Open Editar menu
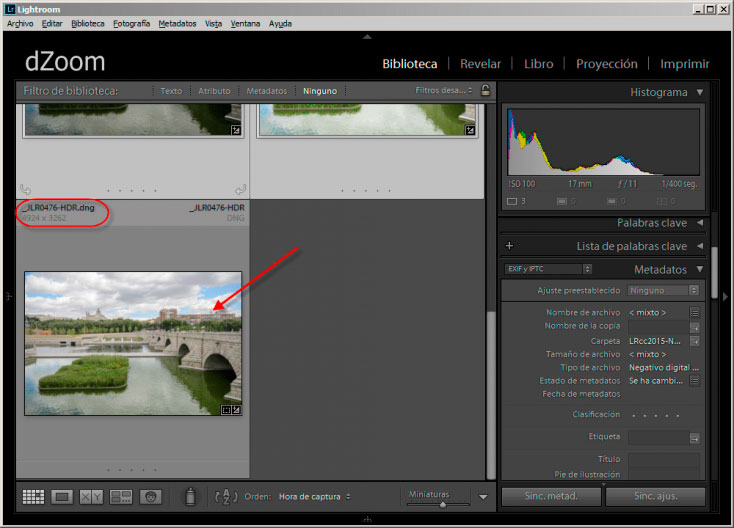 point(52,23)
